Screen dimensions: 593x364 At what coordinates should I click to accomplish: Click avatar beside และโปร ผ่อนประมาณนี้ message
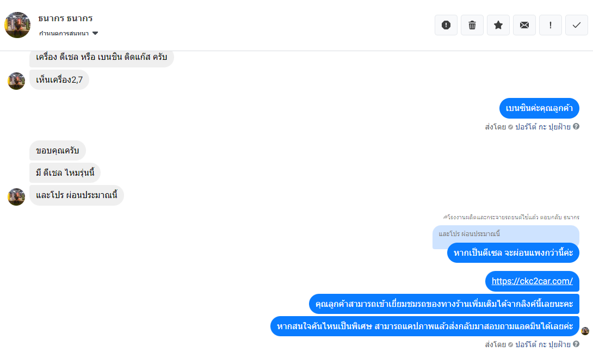tap(16, 197)
